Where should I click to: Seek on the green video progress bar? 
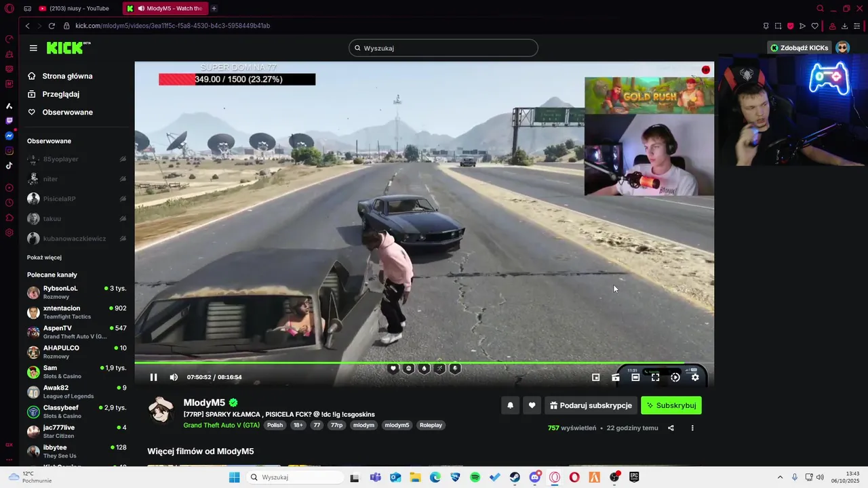coord(424,363)
